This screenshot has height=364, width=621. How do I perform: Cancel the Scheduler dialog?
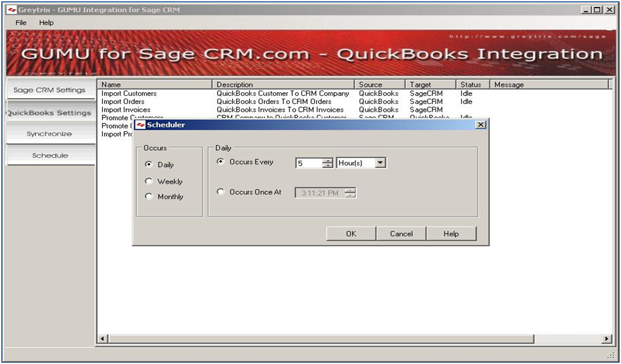401,234
